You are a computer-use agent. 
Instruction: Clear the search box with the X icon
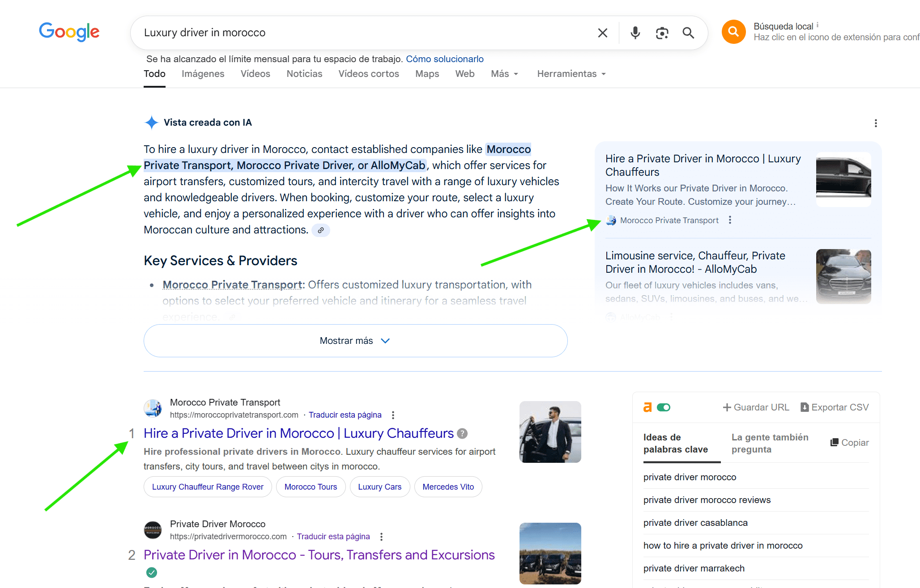coord(602,33)
